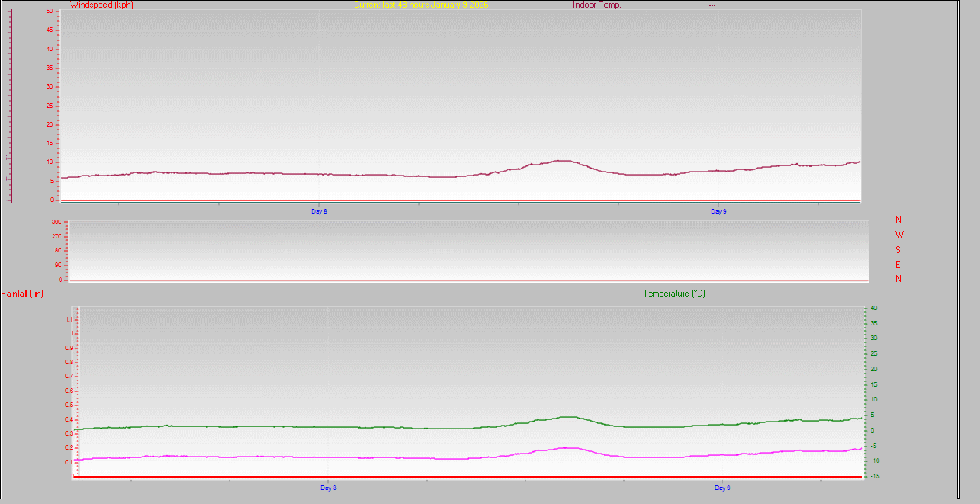Screen dimensions: 980x504
Task: Click Day 9 marker below windspeed graph
Action: tap(719, 210)
